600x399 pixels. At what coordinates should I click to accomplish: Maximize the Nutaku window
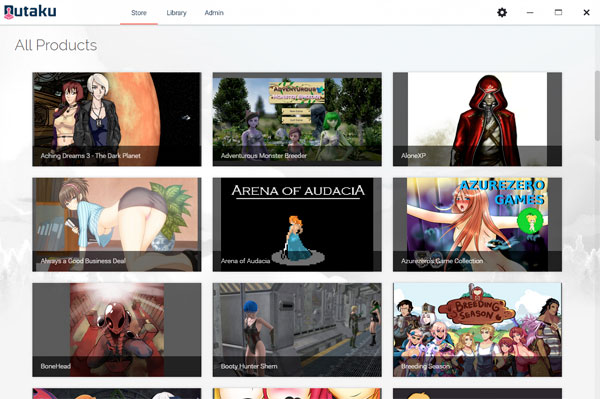pos(558,13)
